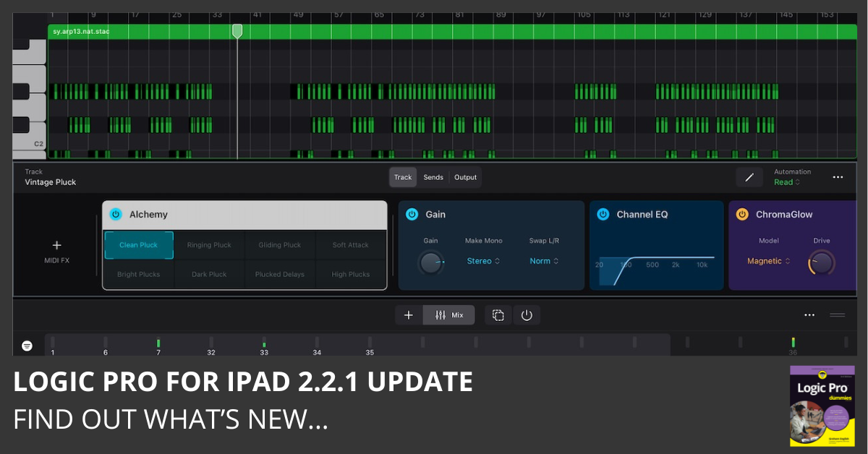Open the Make Mono Stereo dropdown
The image size is (868, 454).
click(x=483, y=261)
